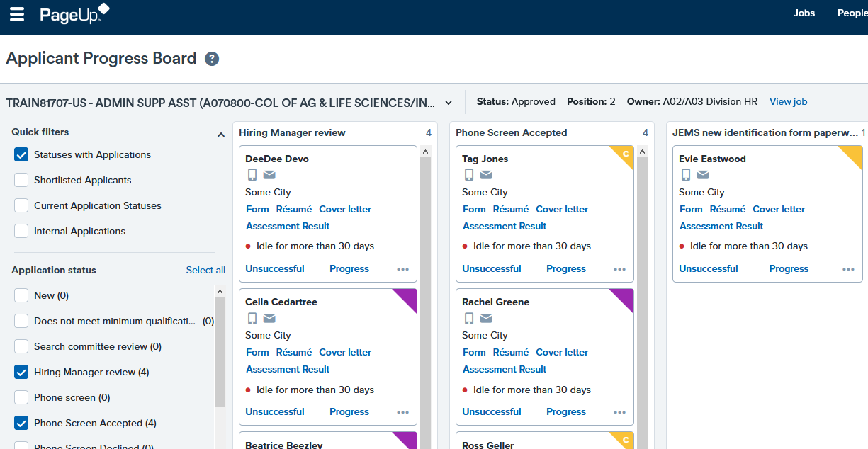This screenshot has width=868, height=449.
Task: Open Rachel Greene's applicant name
Action: 496,302
